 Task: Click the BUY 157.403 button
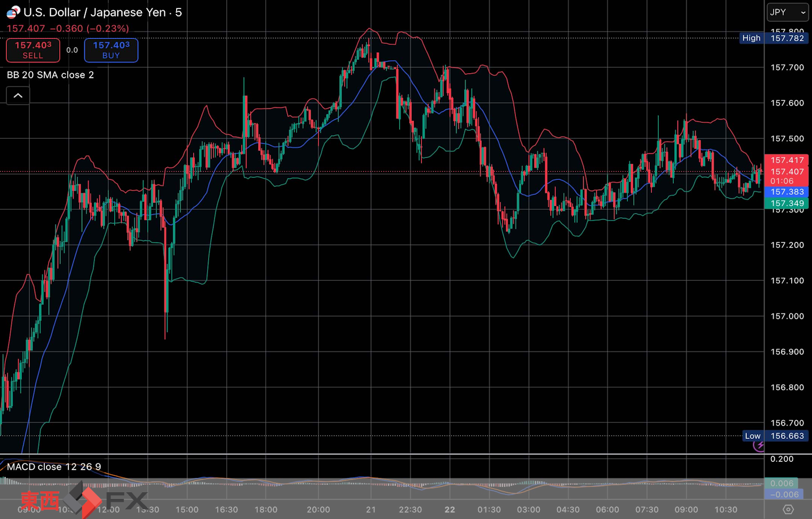[x=111, y=50]
